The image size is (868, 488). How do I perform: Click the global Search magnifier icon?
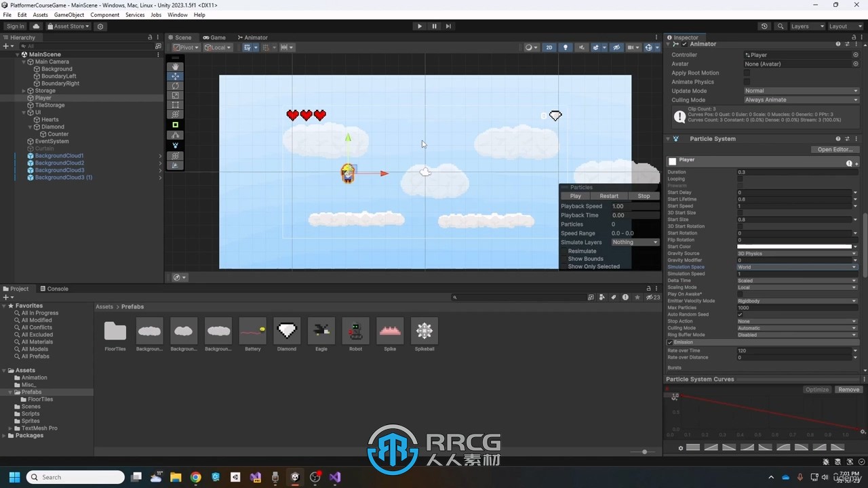781,26
